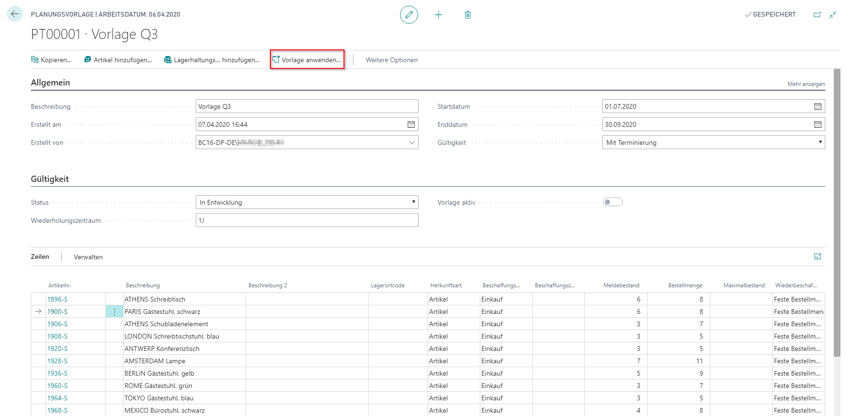Click the vertical page scrollbar
This screenshot has width=868, height=416.
point(837,213)
